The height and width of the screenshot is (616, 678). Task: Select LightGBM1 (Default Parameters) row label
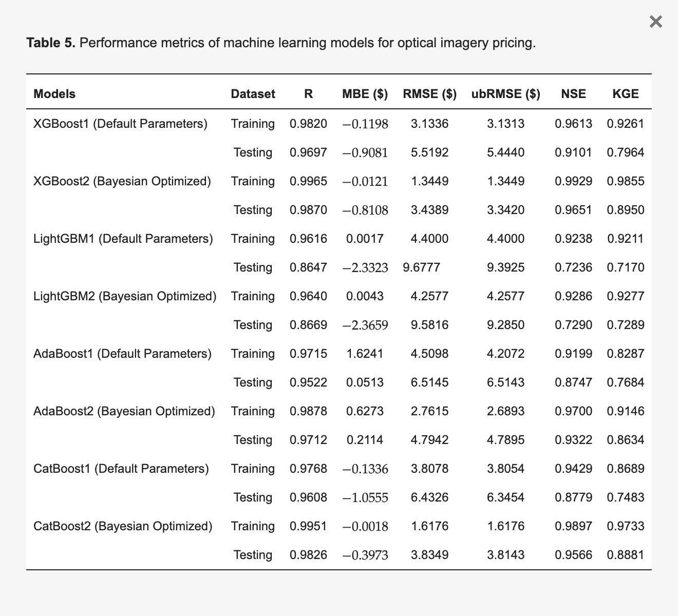123,239
